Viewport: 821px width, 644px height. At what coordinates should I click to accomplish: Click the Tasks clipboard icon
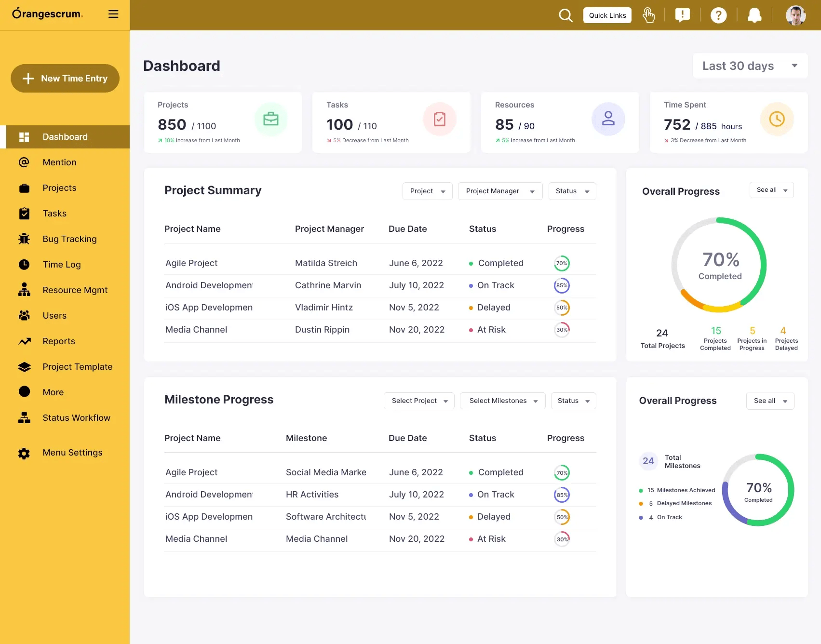tap(24, 213)
